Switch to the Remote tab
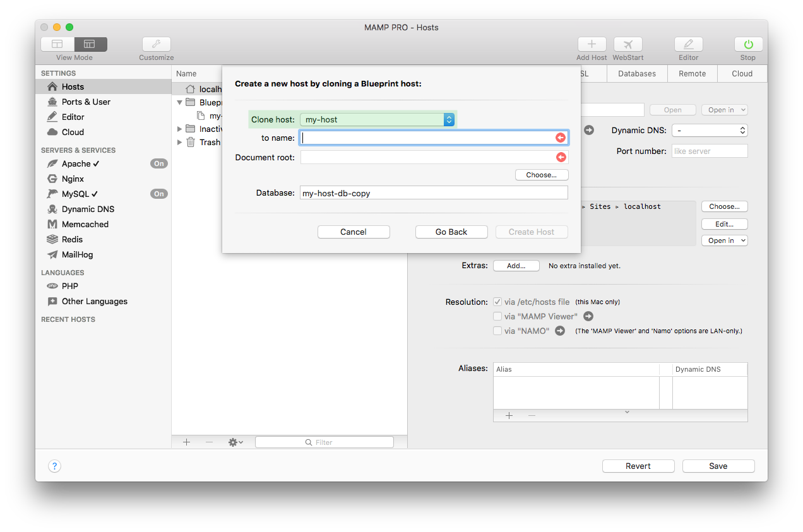 692,73
